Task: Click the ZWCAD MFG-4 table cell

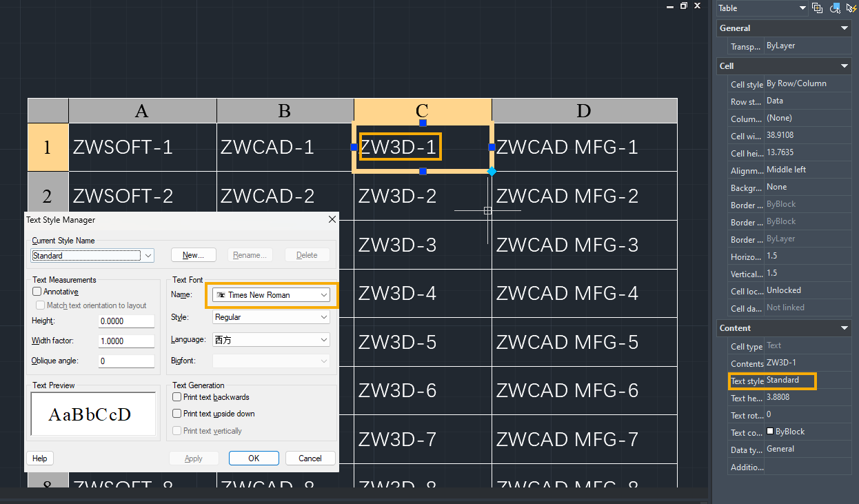Action: (x=585, y=294)
